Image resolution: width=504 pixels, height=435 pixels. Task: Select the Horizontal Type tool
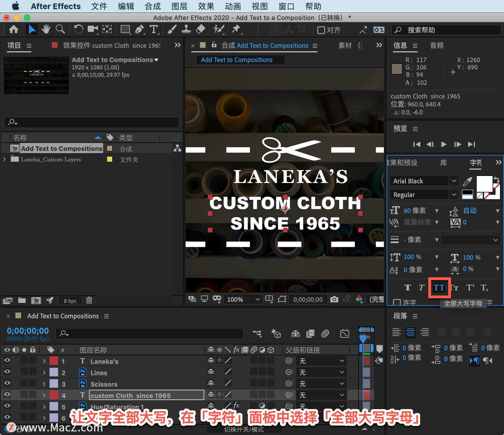154,29
